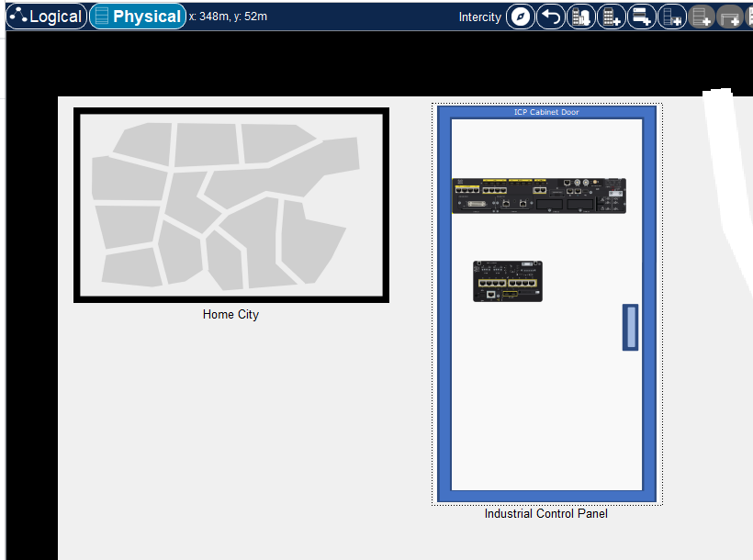Click the Industrial Control Panel label
This screenshot has width=753, height=560.
(x=546, y=513)
